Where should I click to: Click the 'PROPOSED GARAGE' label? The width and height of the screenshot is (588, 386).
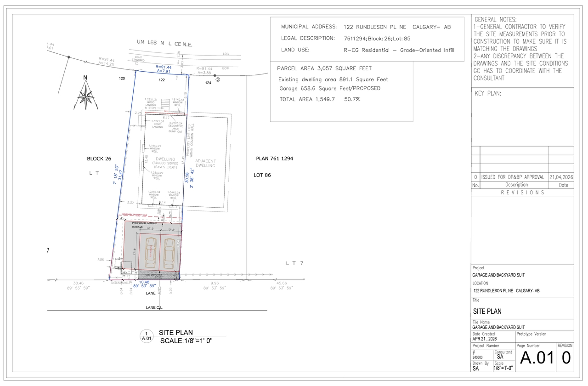click(144, 223)
